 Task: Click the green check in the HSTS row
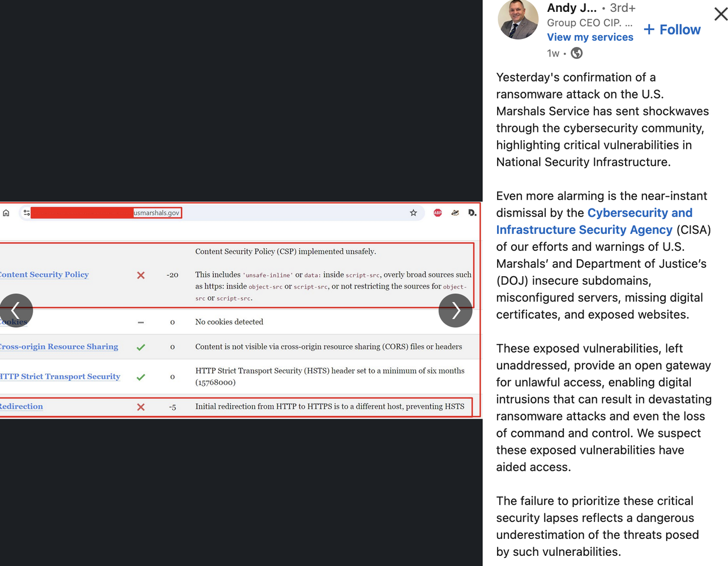point(141,377)
